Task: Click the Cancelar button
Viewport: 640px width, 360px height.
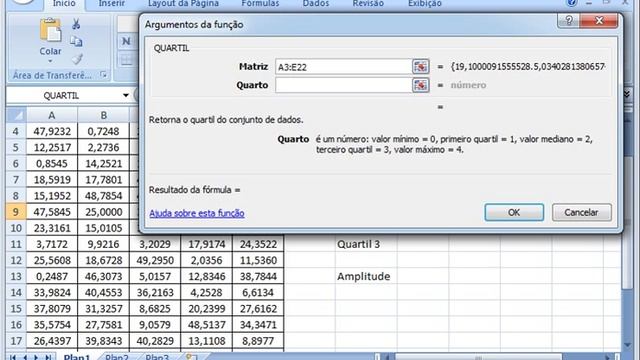Action: (582, 213)
